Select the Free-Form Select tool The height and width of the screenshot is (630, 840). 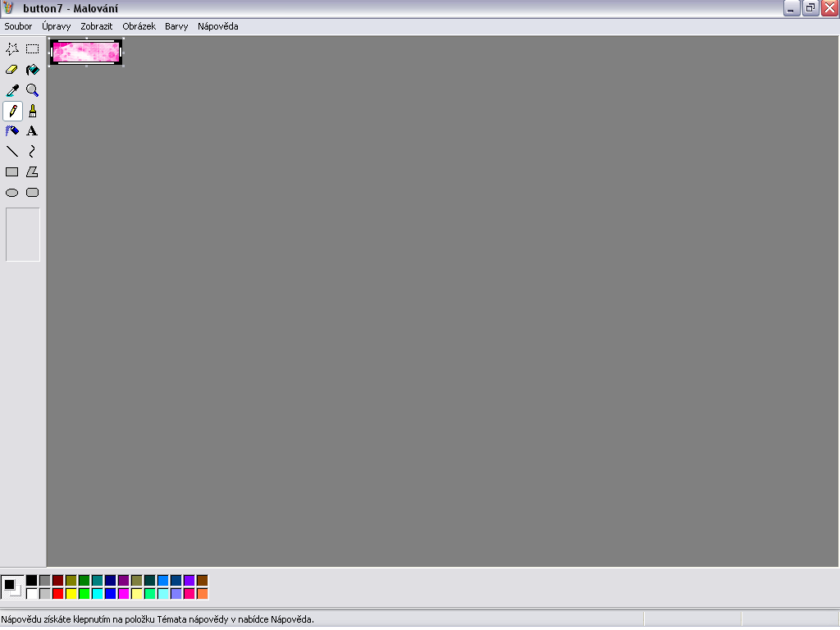(x=12, y=49)
